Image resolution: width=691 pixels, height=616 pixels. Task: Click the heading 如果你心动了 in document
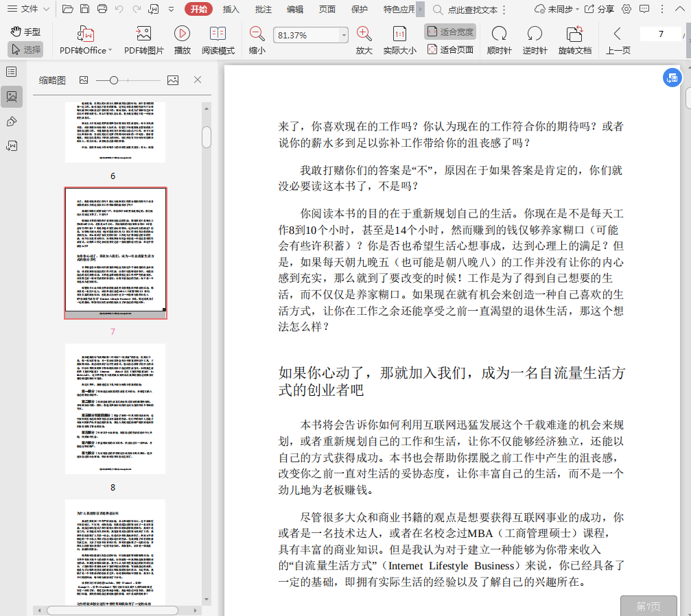coord(452,381)
